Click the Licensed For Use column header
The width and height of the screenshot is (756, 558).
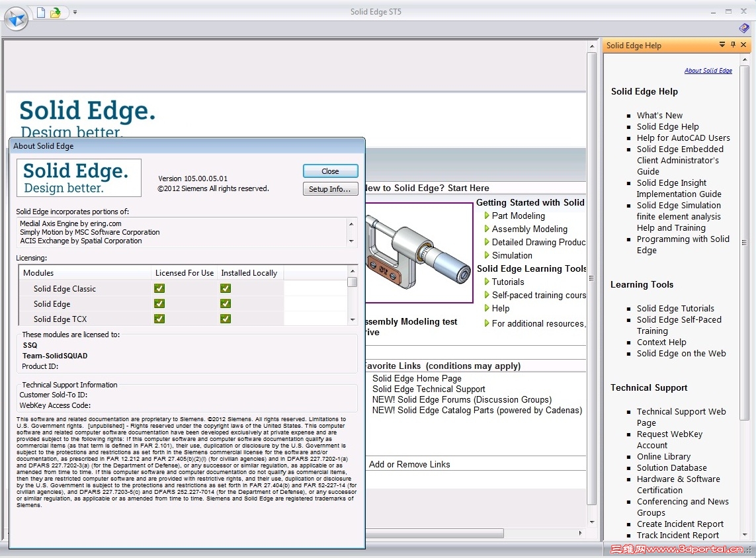(x=184, y=273)
